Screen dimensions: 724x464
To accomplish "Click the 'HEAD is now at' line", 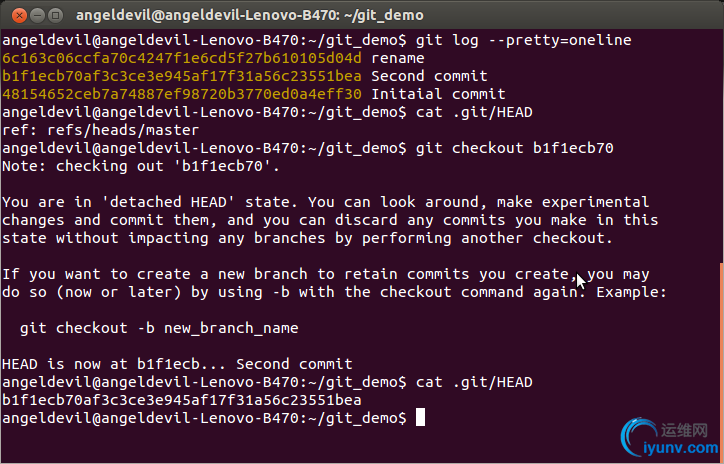I will 177,364.
